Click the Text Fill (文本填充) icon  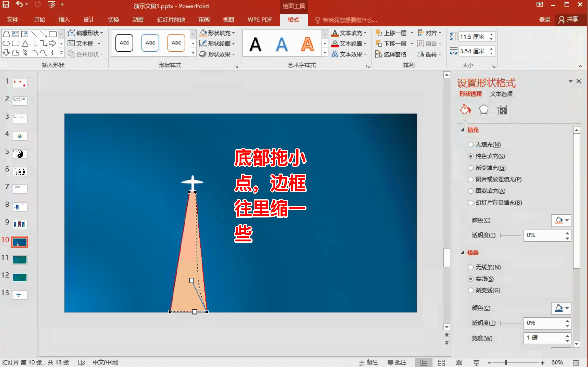tap(335, 33)
